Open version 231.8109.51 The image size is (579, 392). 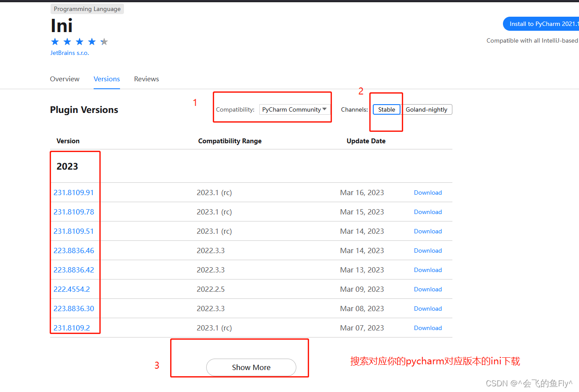click(x=74, y=231)
